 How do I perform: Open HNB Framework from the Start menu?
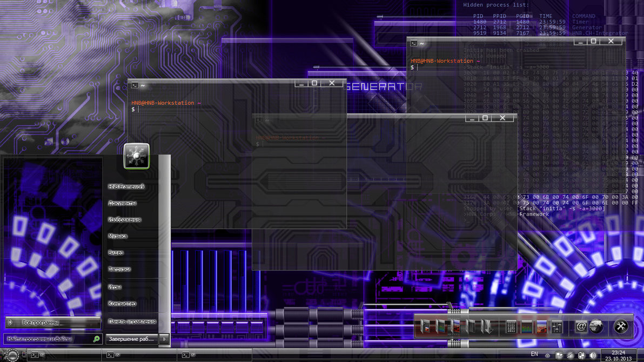[x=126, y=186]
